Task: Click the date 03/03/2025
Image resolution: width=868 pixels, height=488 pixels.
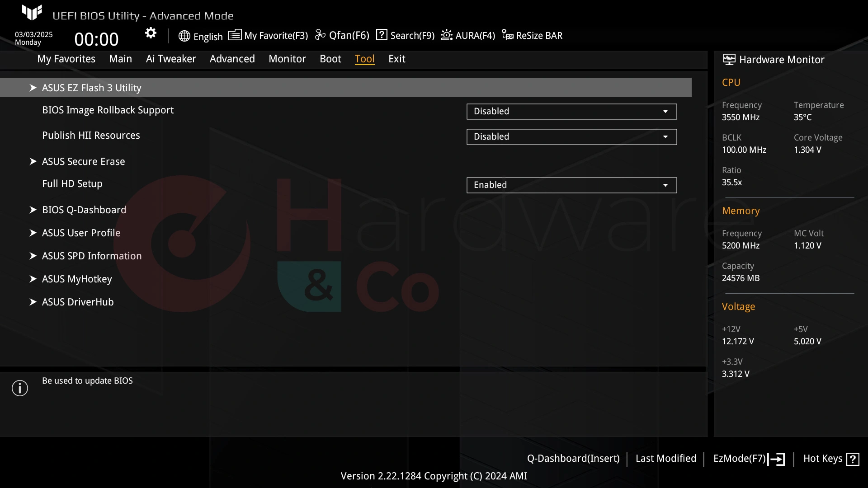Action: click(x=34, y=35)
